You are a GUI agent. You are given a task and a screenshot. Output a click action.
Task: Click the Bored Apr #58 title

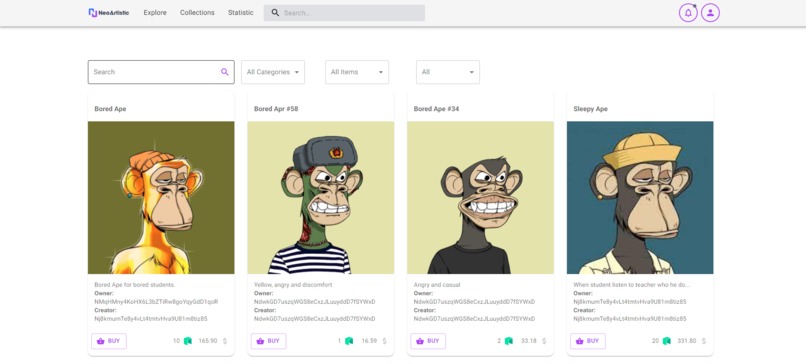[276, 109]
